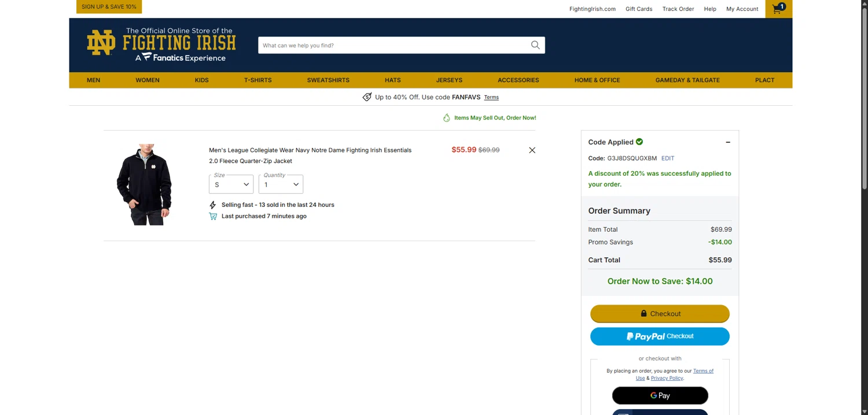This screenshot has height=415, width=868.
Task: Remove jacket with the X icon
Action: [532, 150]
